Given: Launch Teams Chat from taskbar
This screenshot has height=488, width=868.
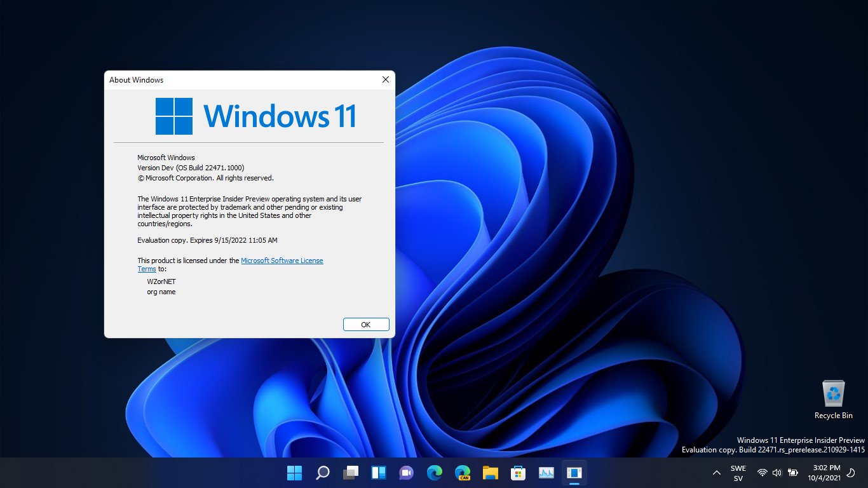Looking at the screenshot, I should point(407,473).
